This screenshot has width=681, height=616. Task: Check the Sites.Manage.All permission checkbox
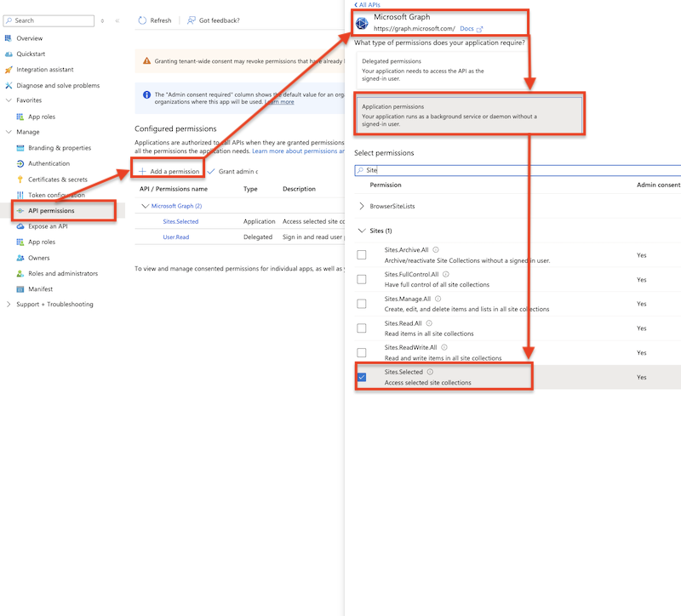click(x=361, y=304)
